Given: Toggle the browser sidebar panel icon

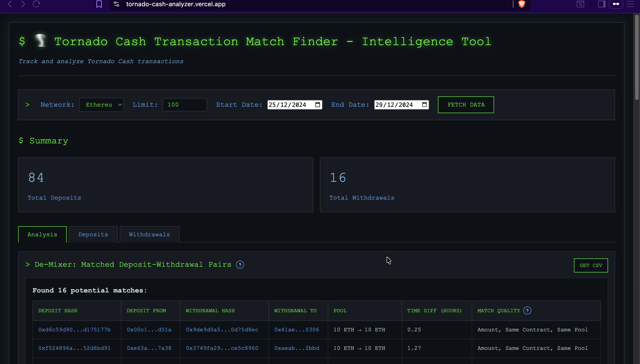Looking at the screenshot, I should [x=602, y=4].
